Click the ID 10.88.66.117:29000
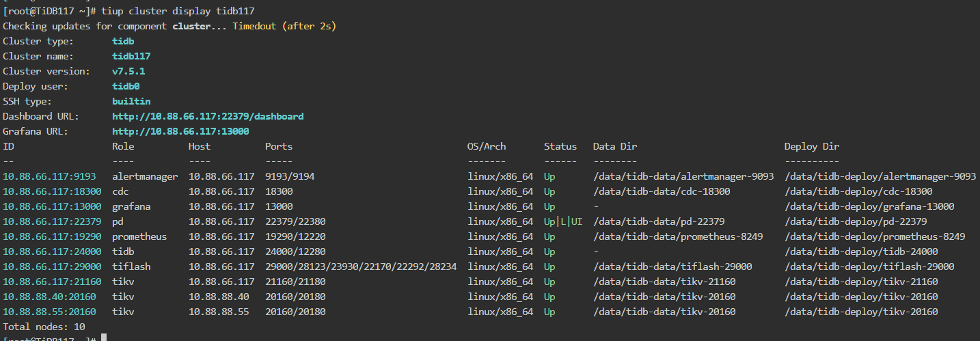Image resolution: width=980 pixels, height=341 pixels. [52, 267]
